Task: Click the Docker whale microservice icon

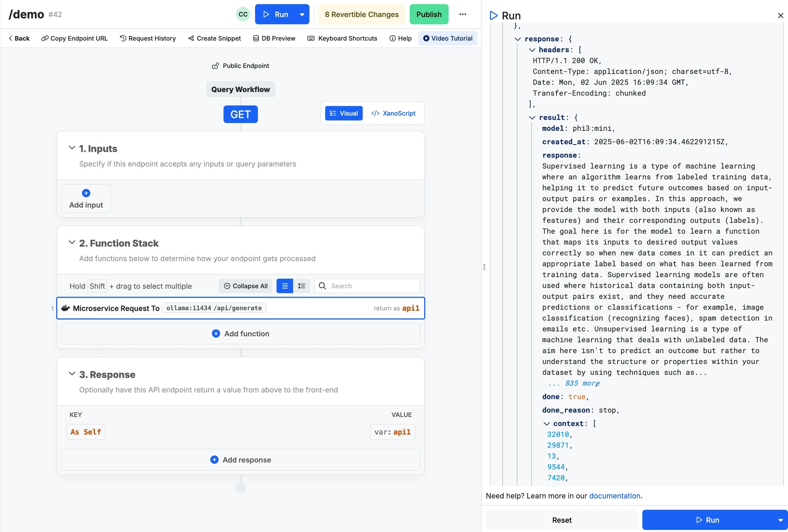Action: 66,308
